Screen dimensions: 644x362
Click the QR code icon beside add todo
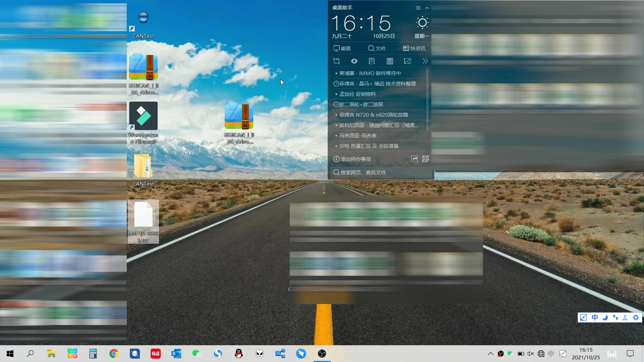(x=426, y=159)
